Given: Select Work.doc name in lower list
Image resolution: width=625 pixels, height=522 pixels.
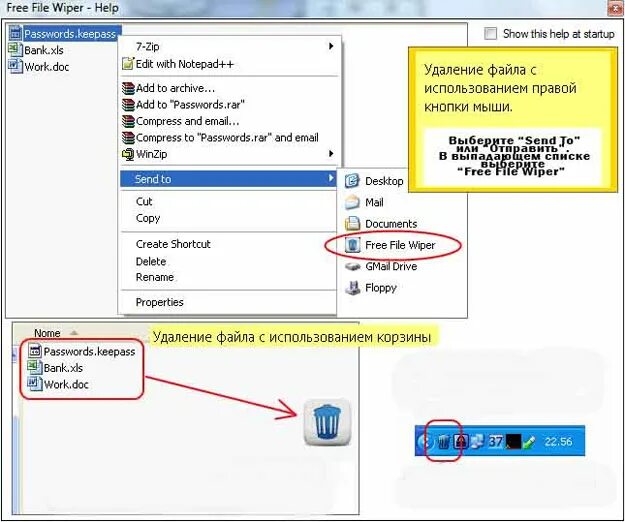Looking at the screenshot, I should [66, 385].
